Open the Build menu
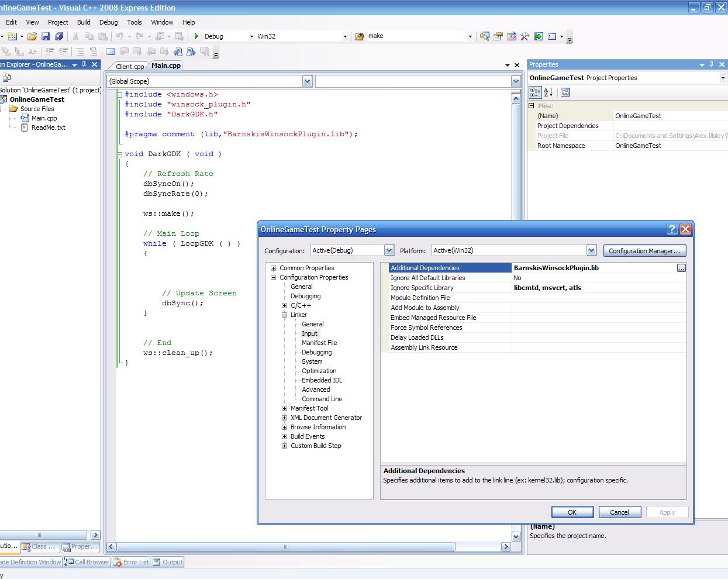Screen dimensions: 728x579 coord(84,22)
